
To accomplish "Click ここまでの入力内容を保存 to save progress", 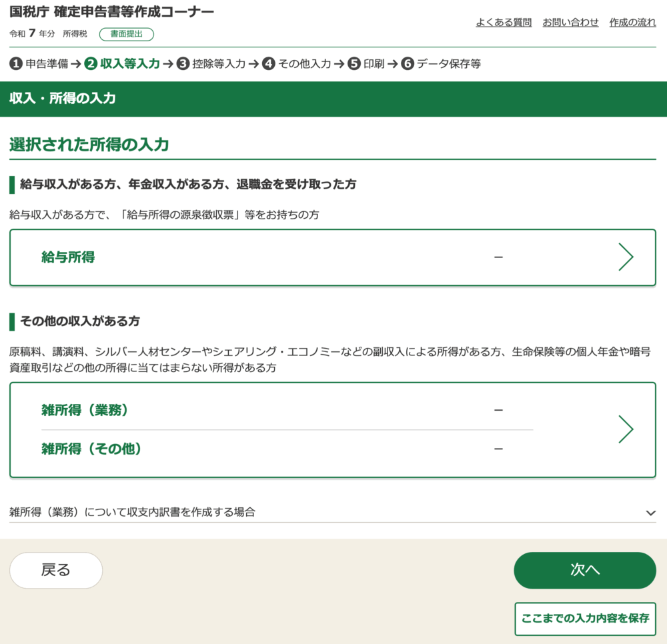I will click(585, 619).
